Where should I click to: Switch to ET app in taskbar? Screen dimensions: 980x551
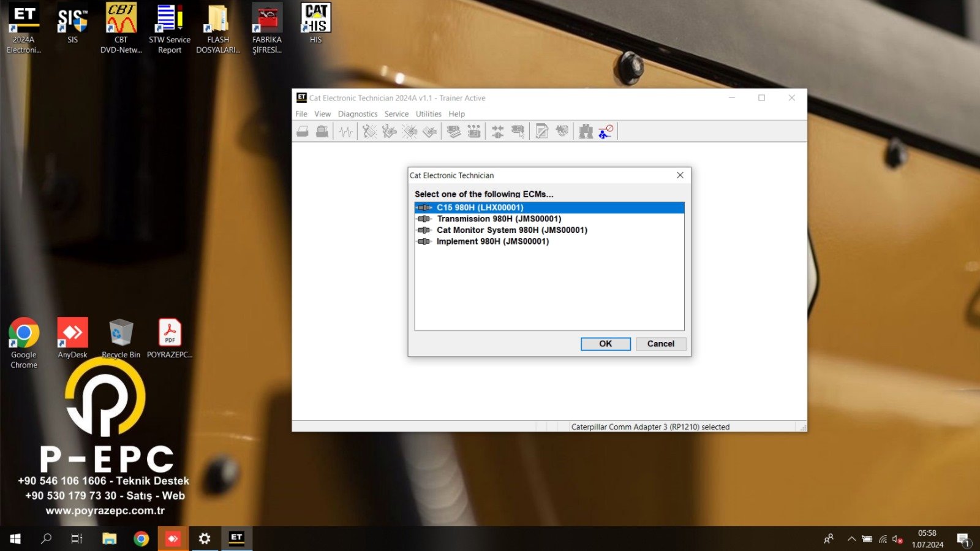pyautogui.click(x=236, y=539)
